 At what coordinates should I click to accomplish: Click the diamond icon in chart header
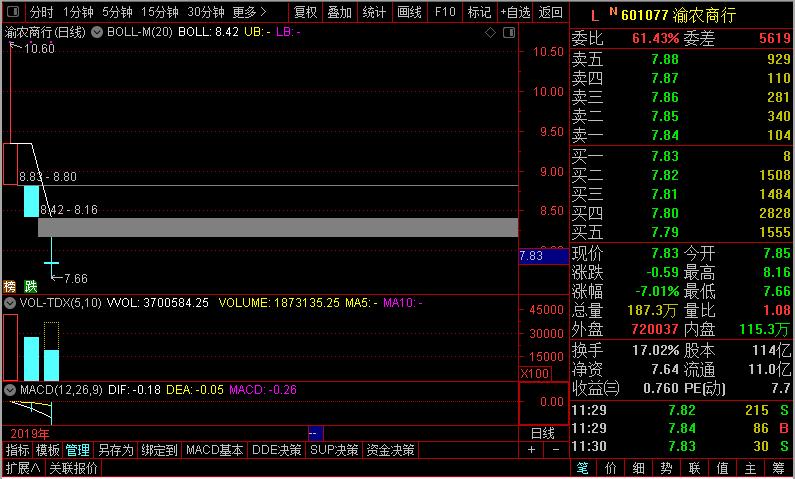(490, 33)
